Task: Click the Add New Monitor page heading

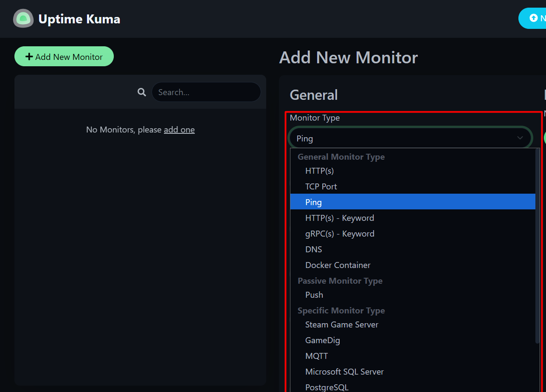Action: point(349,57)
